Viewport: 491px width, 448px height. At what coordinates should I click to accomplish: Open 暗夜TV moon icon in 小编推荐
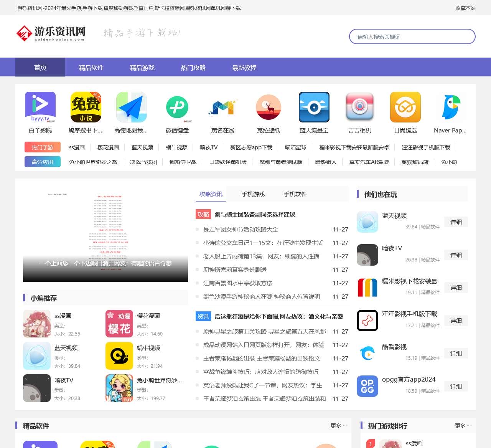(37, 388)
